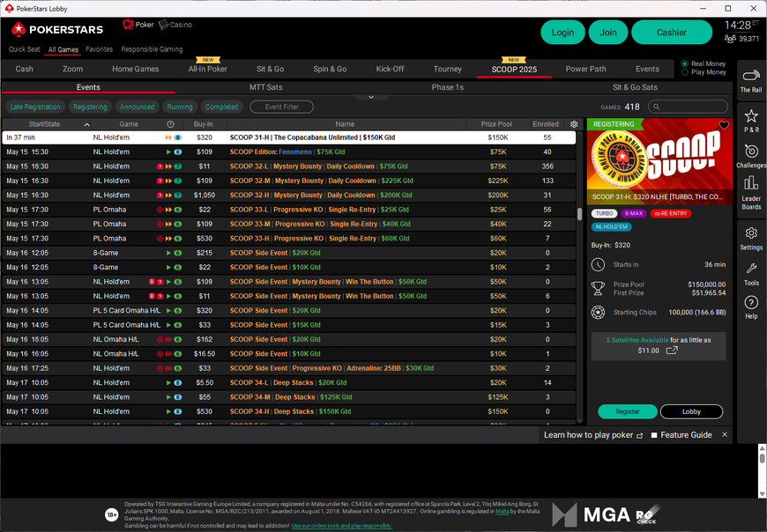This screenshot has width=767, height=532.
Task: Open Challenges target icon
Action: pyautogui.click(x=751, y=151)
